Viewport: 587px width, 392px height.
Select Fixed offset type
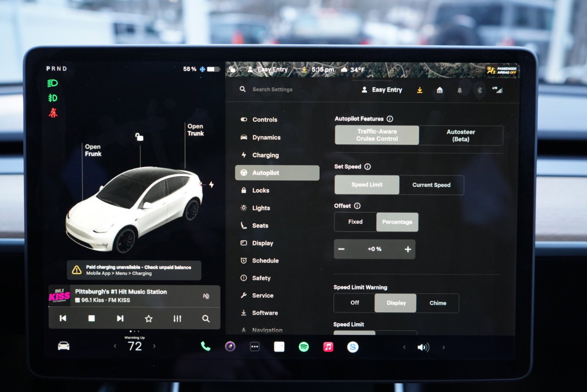354,221
